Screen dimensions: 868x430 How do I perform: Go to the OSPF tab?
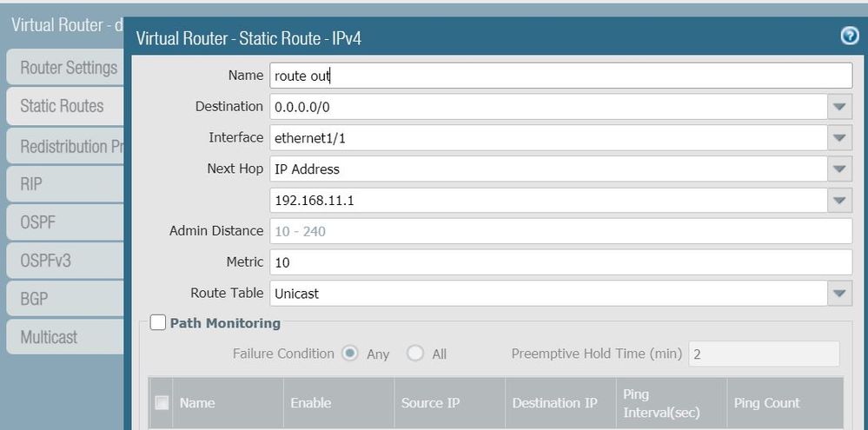click(x=37, y=222)
